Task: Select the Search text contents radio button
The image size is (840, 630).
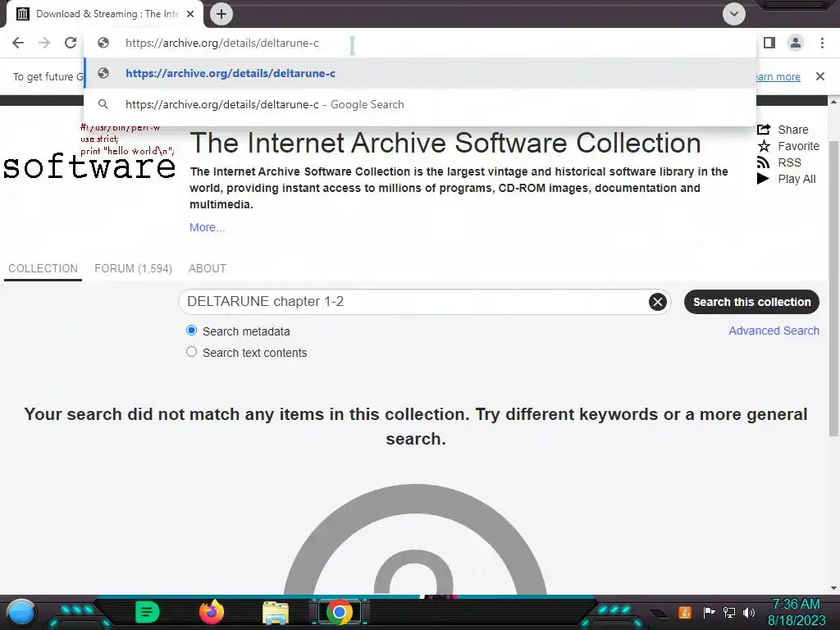Action: point(191,352)
